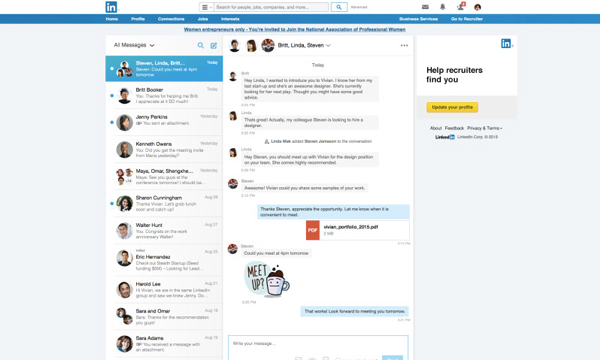This screenshot has width=600, height=360.
Task: Open the Connections menu in the navigation bar
Action: [x=171, y=19]
